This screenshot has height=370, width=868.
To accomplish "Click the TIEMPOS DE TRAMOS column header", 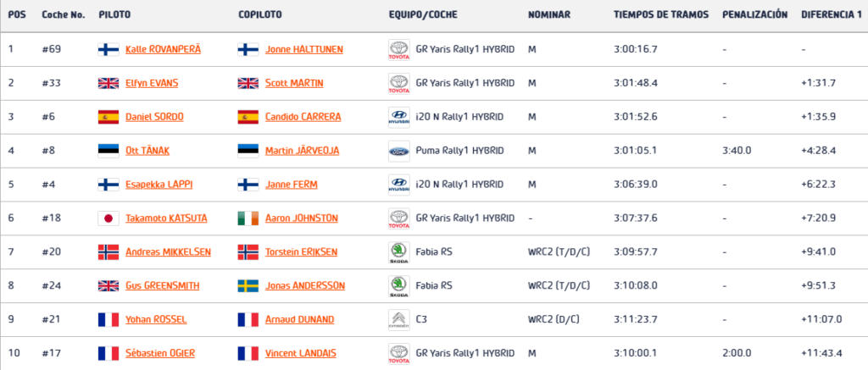I will point(661,15).
